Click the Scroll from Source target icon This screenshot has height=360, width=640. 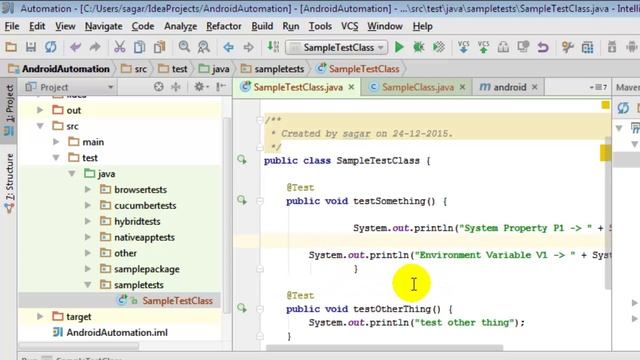pyautogui.click(x=159, y=87)
